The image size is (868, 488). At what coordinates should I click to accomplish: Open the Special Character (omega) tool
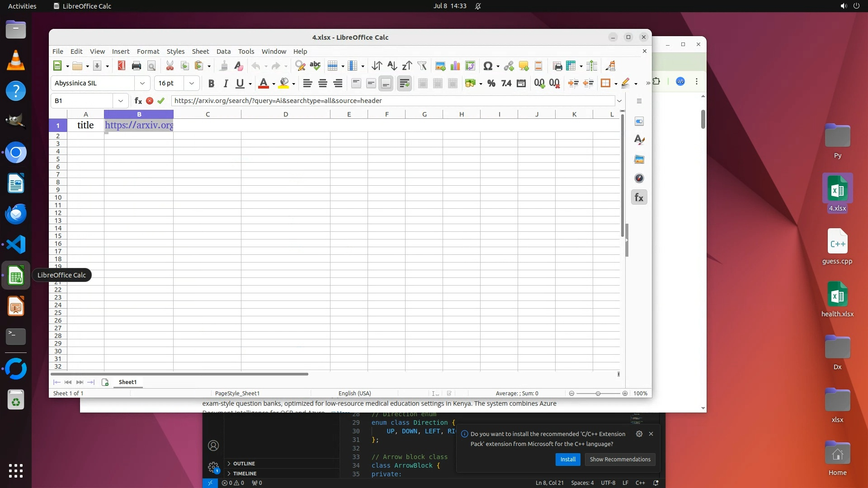click(487, 66)
